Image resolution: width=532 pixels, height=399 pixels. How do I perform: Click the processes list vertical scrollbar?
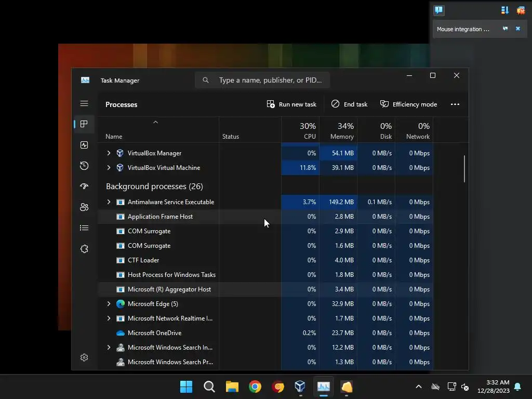(x=464, y=169)
